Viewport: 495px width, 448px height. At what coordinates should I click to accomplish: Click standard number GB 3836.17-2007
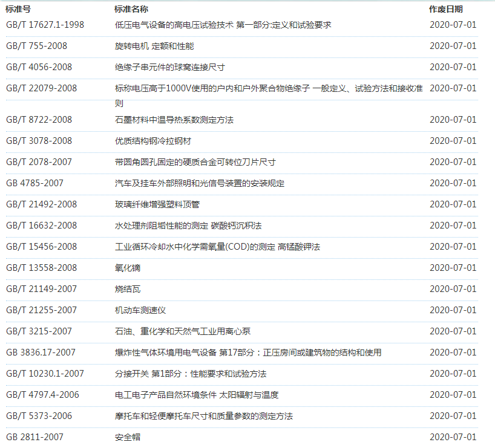41,352
